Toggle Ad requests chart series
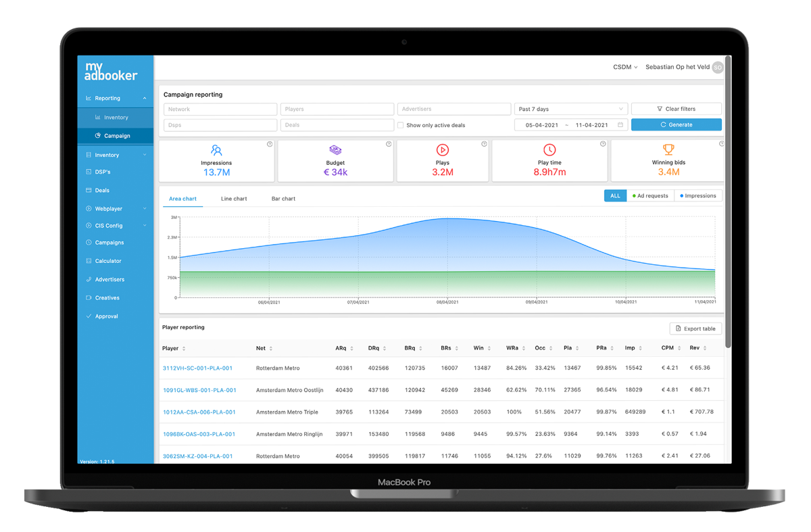Image resolution: width=811 pixels, height=532 pixels. tap(649, 196)
